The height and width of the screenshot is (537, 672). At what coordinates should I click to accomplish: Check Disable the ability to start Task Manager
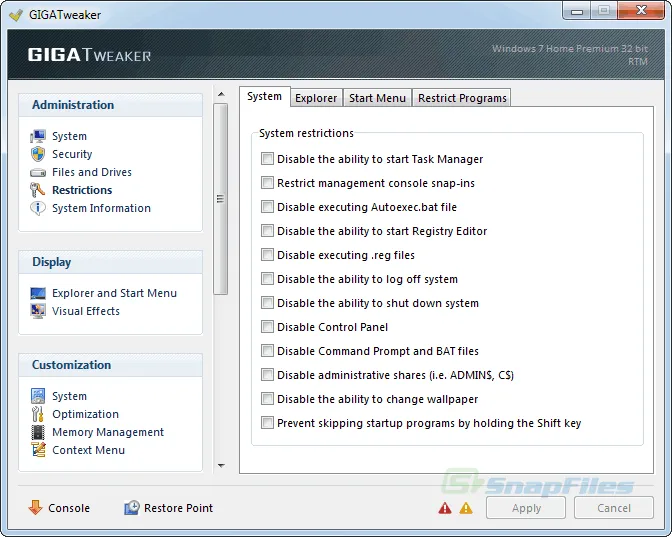point(267,159)
